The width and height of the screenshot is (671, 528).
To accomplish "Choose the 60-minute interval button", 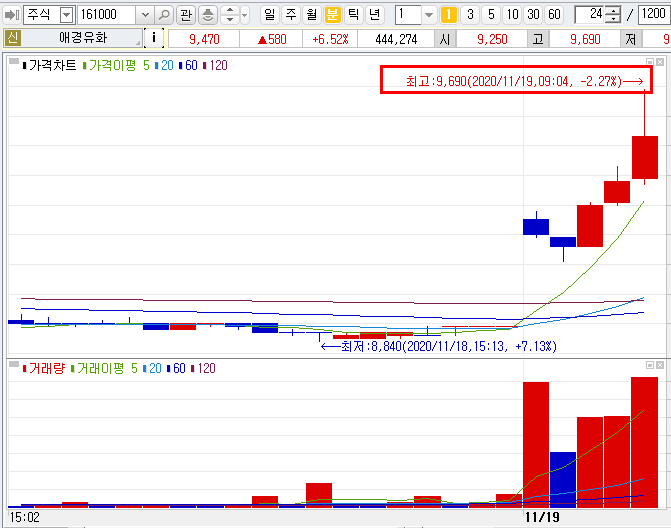I will [554, 15].
